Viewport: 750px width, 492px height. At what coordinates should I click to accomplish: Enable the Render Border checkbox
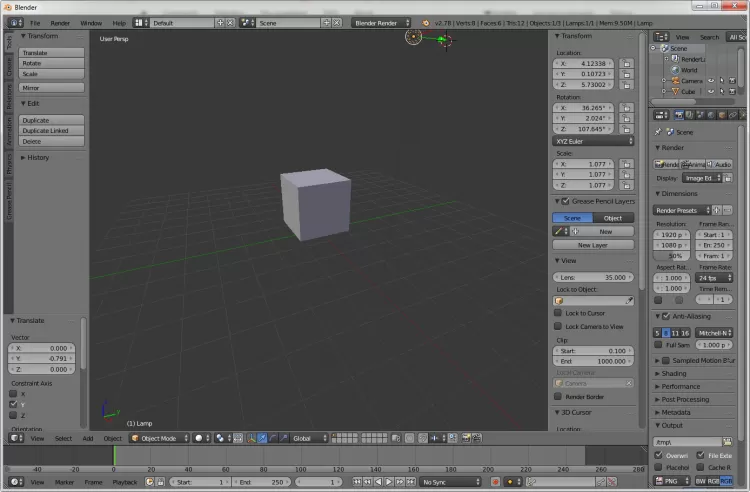tap(558, 396)
